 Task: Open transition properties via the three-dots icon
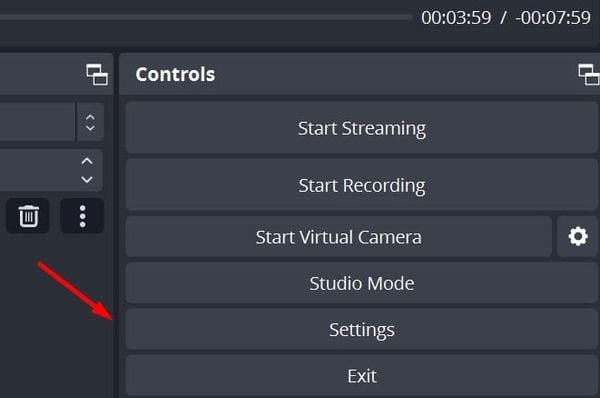82,216
